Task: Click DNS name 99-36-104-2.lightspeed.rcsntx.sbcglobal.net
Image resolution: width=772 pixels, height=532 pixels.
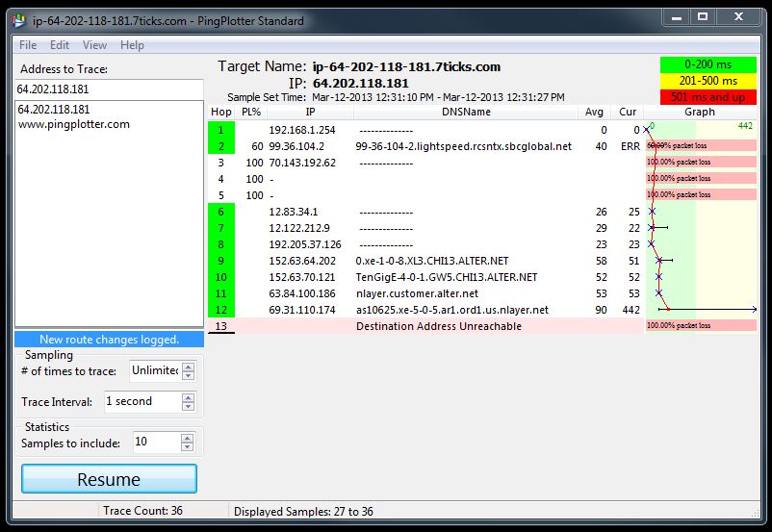Action: tap(463, 146)
